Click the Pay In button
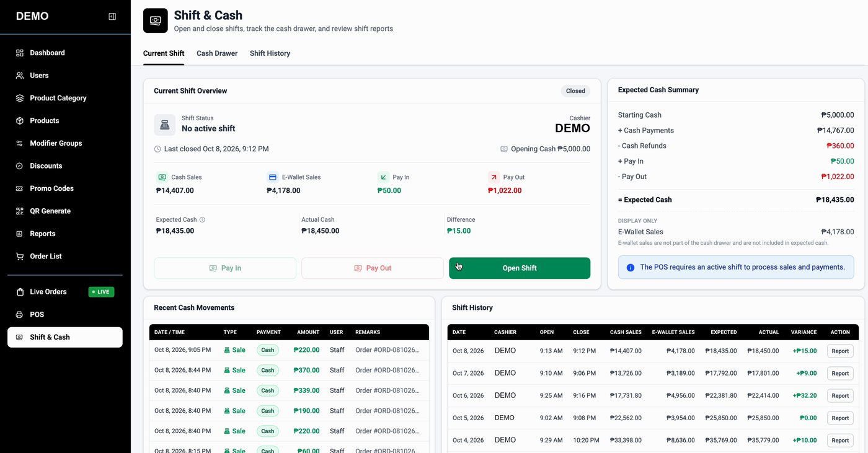The image size is (868, 453). coord(225,268)
